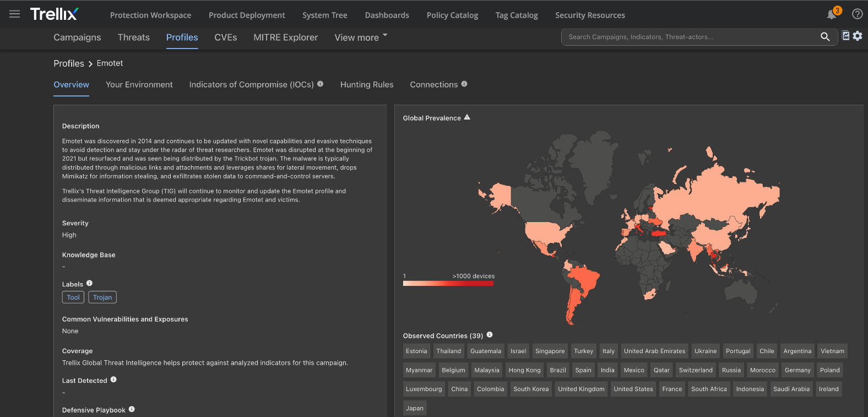Expand the View more dropdown
The width and height of the screenshot is (868, 417).
361,37
